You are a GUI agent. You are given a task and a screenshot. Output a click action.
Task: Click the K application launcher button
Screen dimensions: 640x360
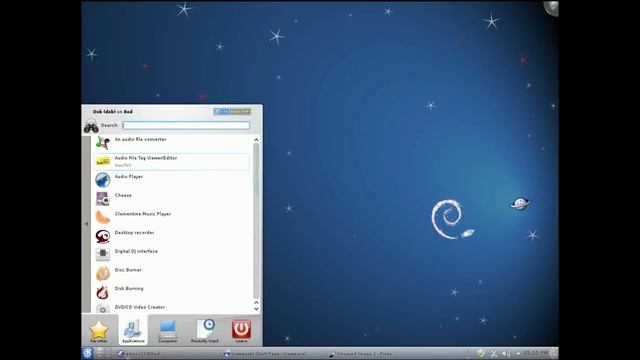click(x=87, y=353)
